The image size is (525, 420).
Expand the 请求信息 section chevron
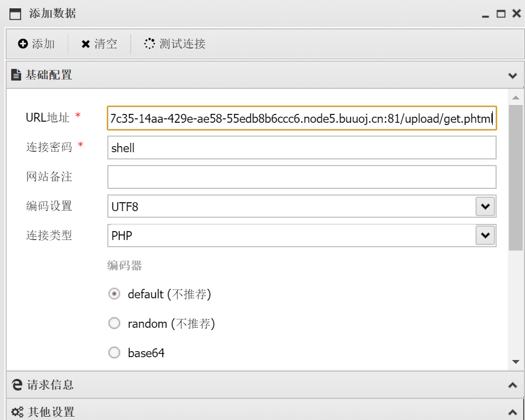coord(512,385)
